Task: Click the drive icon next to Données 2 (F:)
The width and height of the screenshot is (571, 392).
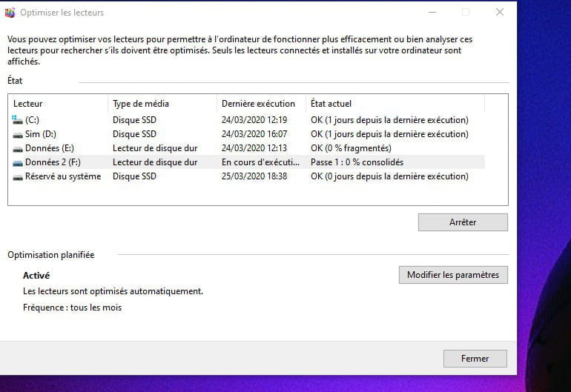Action: (x=18, y=162)
